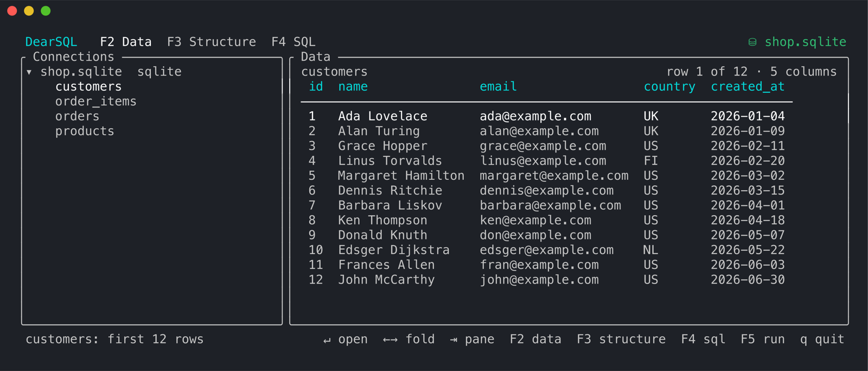Click the Barbara Liskov name cell
Image resolution: width=868 pixels, height=371 pixels.
pos(390,205)
